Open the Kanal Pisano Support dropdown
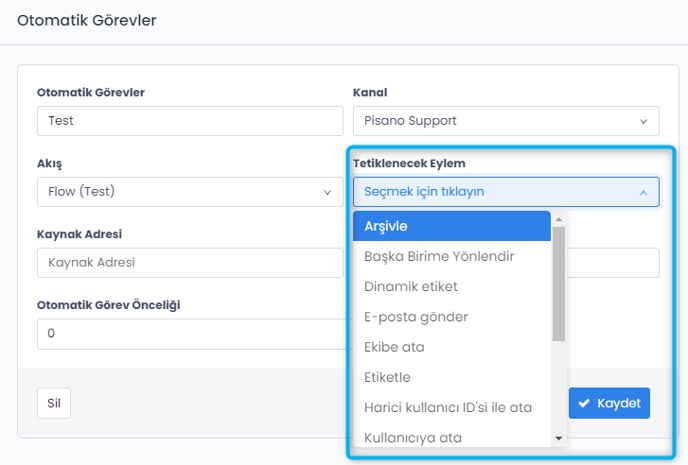688x465 pixels. (x=505, y=121)
